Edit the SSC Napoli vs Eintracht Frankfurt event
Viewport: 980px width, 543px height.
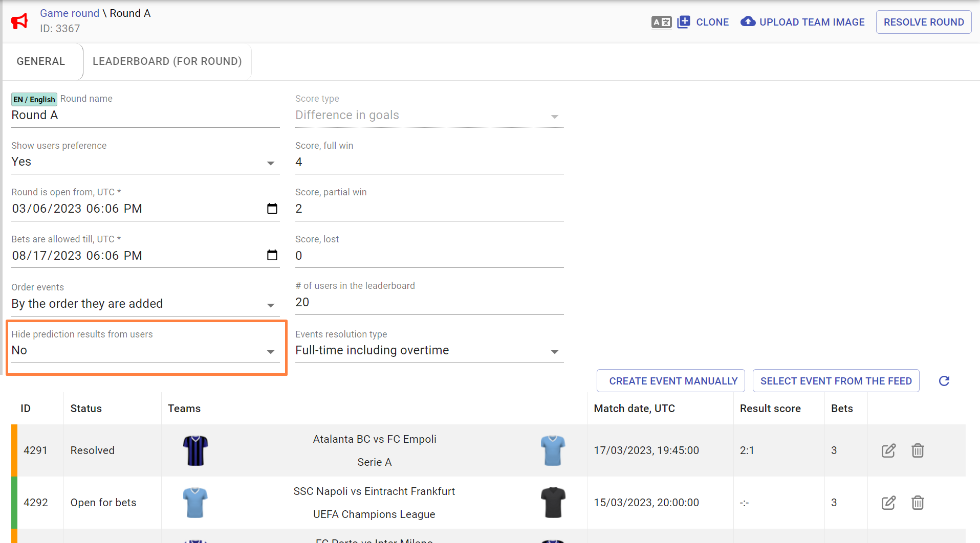click(888, 503)
